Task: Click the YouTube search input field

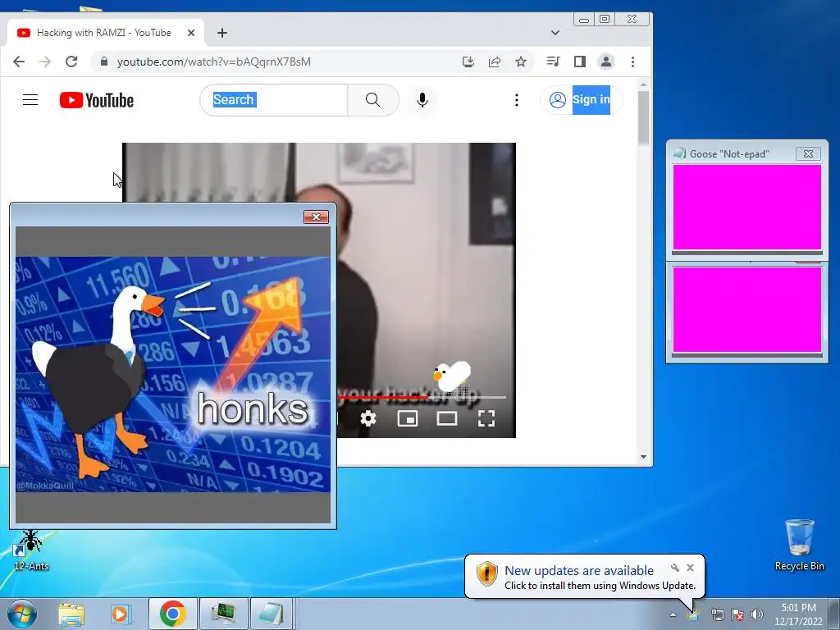Action: point(274,99)
